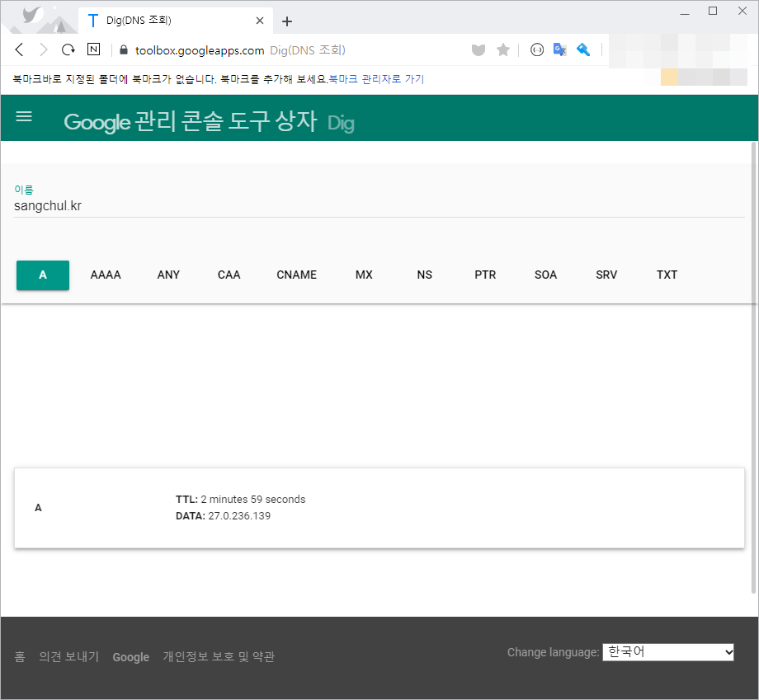Click the Google 관리 콘솔 도구 상자 title
The width and height of the screenshot is (759, 700).
[x=191, y=121]
